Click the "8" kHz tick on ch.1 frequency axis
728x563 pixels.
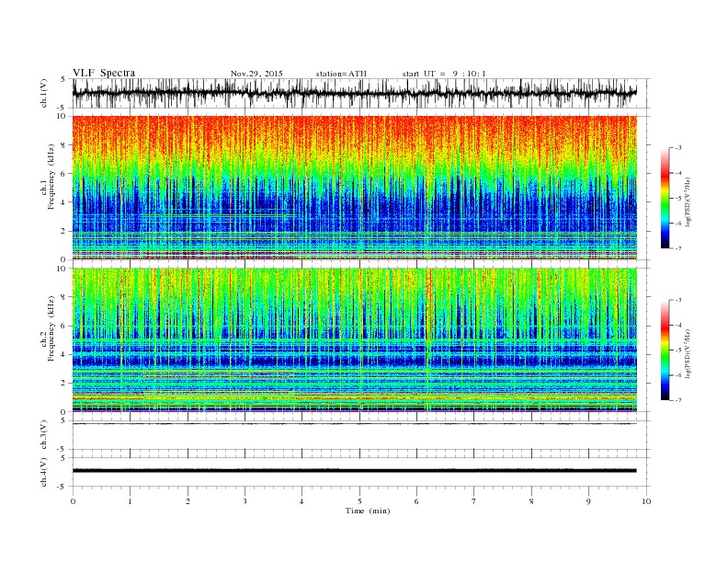tap(64, 145)
